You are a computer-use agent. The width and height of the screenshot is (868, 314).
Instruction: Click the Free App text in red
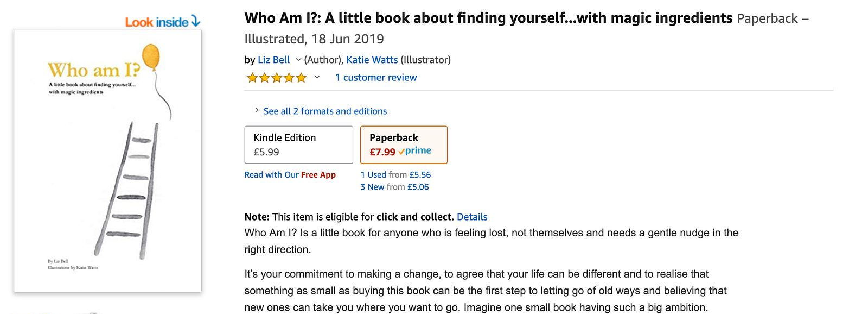(x=318, y=175)
